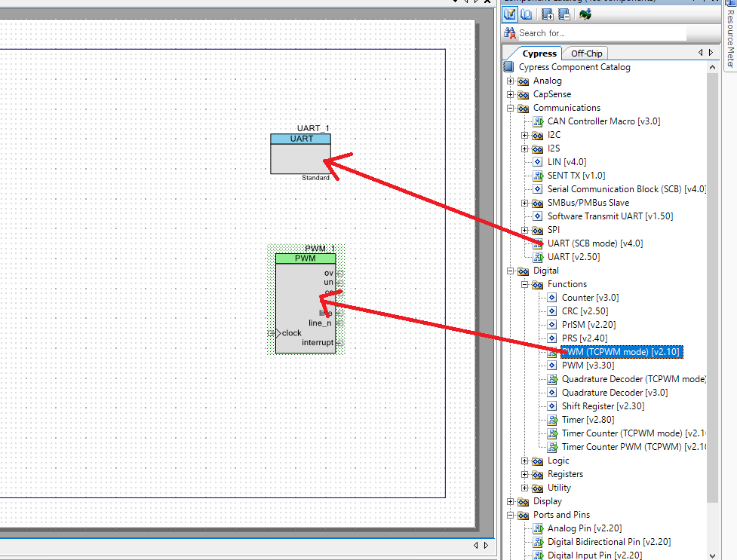This screenshot has height=560, width=737.
Task: Select Quadrature Decoder [v3.0] icon
Action: pos(552,393)
